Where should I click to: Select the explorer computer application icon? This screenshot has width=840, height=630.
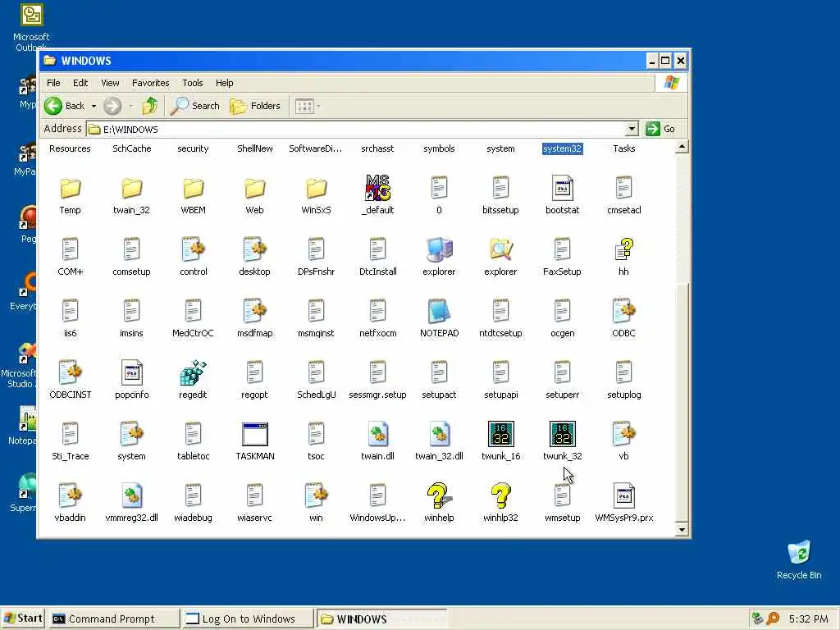pyautogui.click(x=439, y=249)
